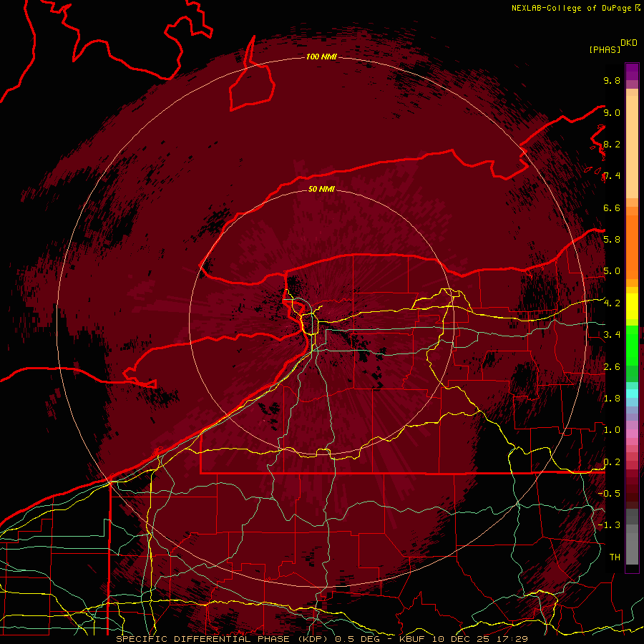The image size is (644, 644).
Task: Click the 7.4 scale value
Action: [612, 176]
